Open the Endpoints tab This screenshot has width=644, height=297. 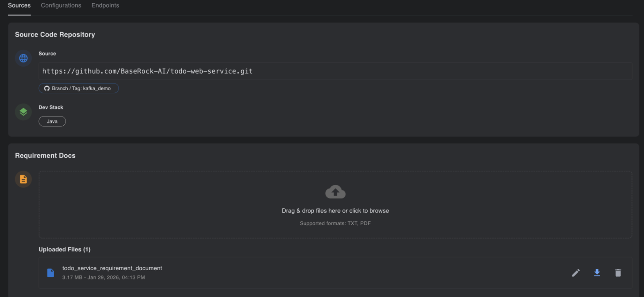tap(105, 5)
